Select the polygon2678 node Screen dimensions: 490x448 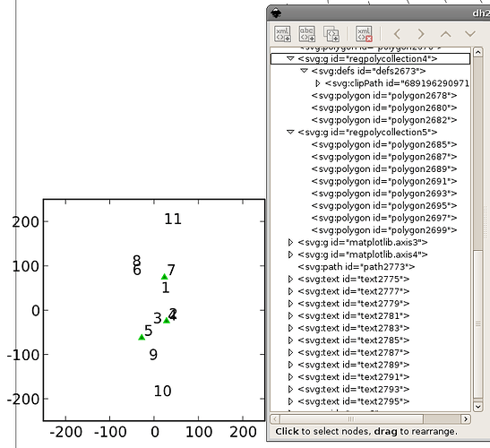(x=384, y=95)
